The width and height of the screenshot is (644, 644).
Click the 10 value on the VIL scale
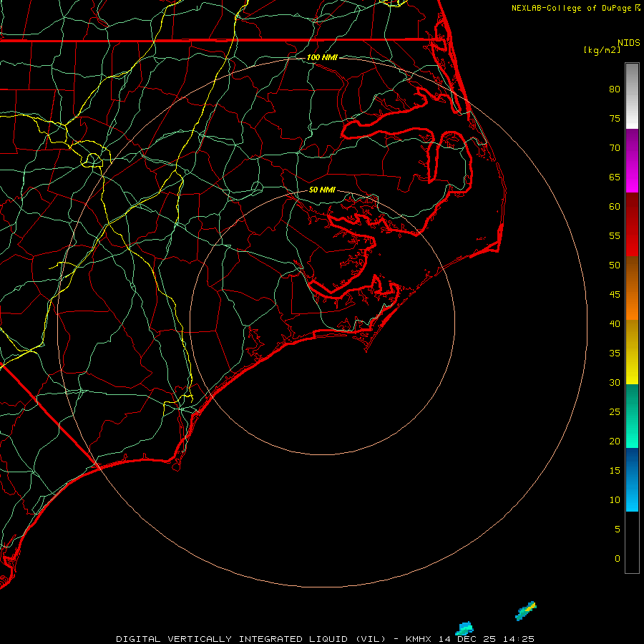pos(615,500)
